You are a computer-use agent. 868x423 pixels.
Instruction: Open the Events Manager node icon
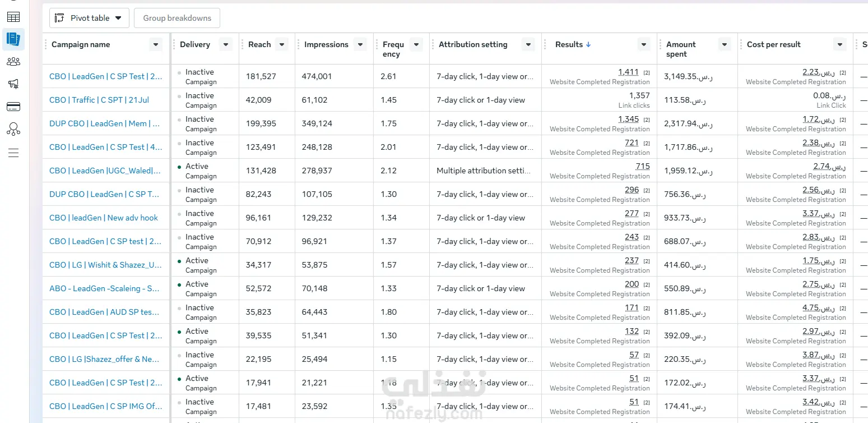point(13,130)
